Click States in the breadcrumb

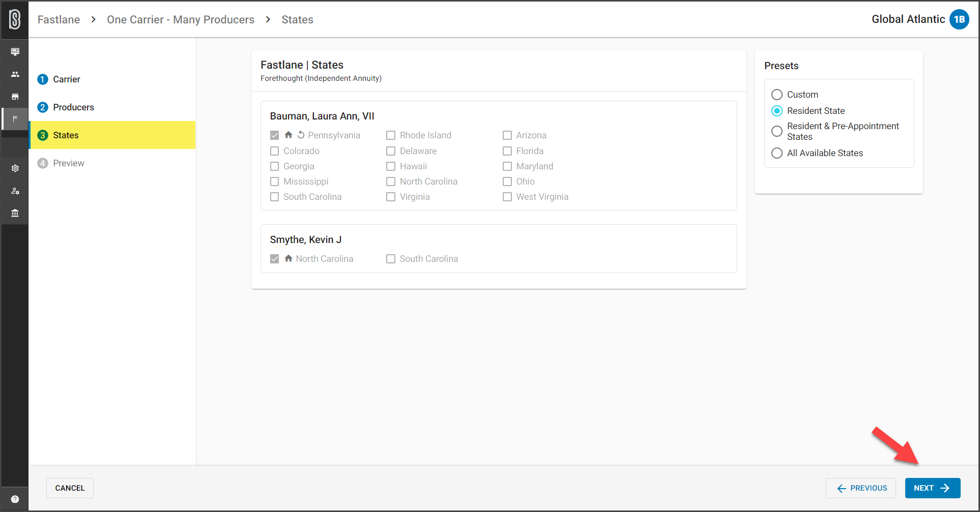coord(297,19)
